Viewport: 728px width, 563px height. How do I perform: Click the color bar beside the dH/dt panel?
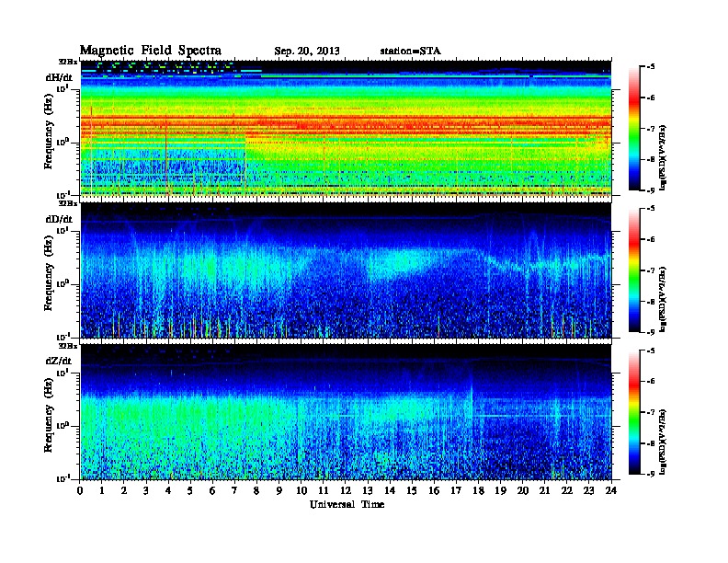634,129
